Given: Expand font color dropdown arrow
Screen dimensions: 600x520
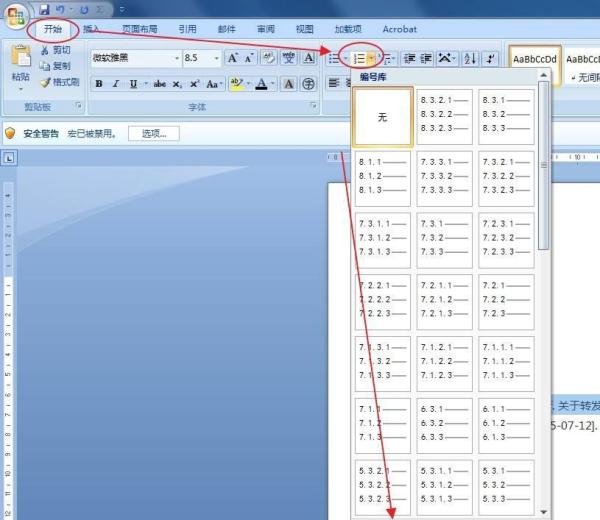Looking at the screenshot, I should 272,83.
